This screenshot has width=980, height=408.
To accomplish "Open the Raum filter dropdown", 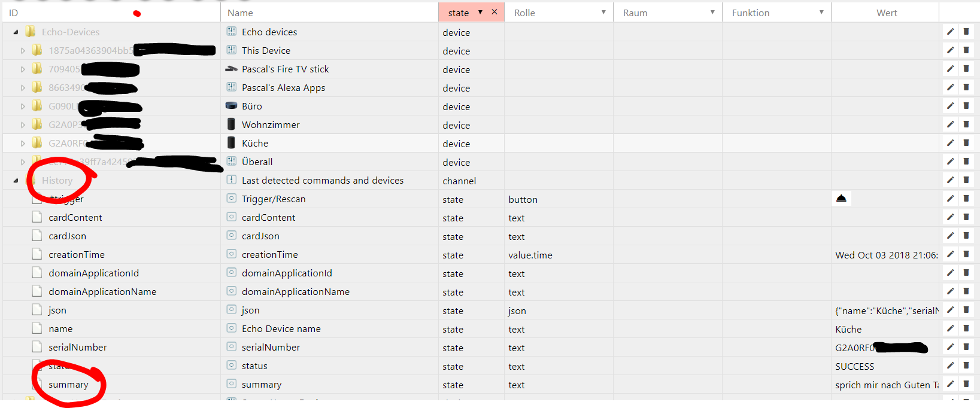I will (x=712, y=12).
